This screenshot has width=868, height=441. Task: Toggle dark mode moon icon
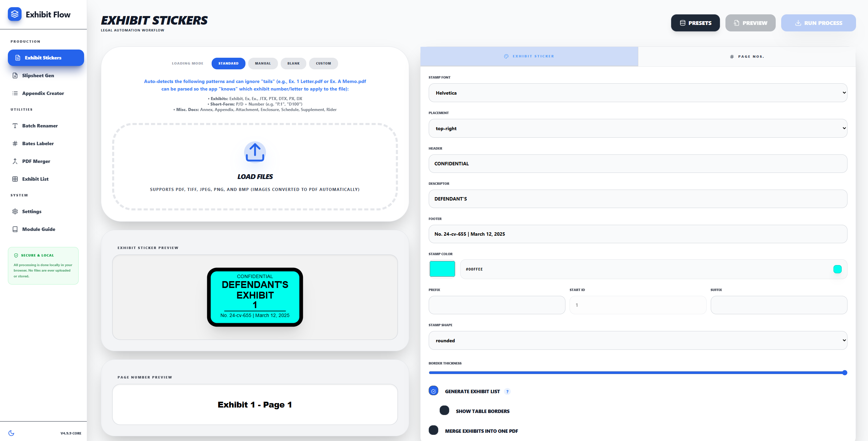click(x=11, y=433)
